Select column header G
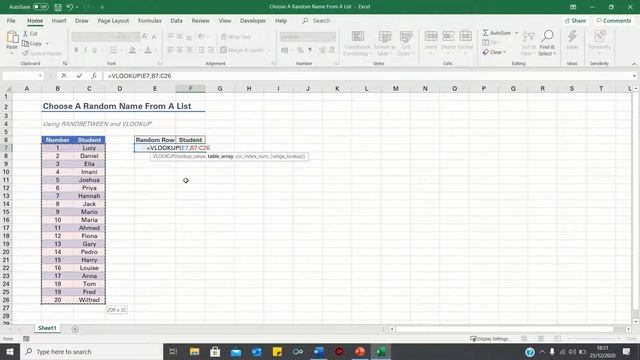Image resolution: width=640 pixels, height=360 pixels. 220,89
